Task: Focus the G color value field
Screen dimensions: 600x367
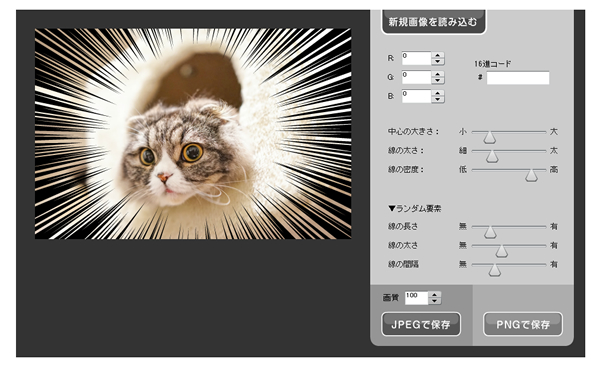Action: click(416, 77)
